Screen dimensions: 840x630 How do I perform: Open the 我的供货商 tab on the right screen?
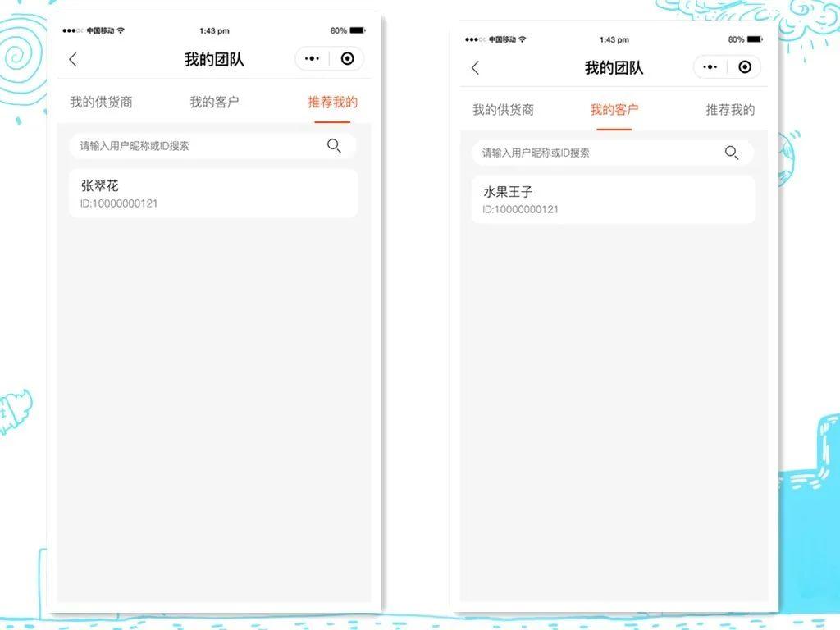coord(502,109)
